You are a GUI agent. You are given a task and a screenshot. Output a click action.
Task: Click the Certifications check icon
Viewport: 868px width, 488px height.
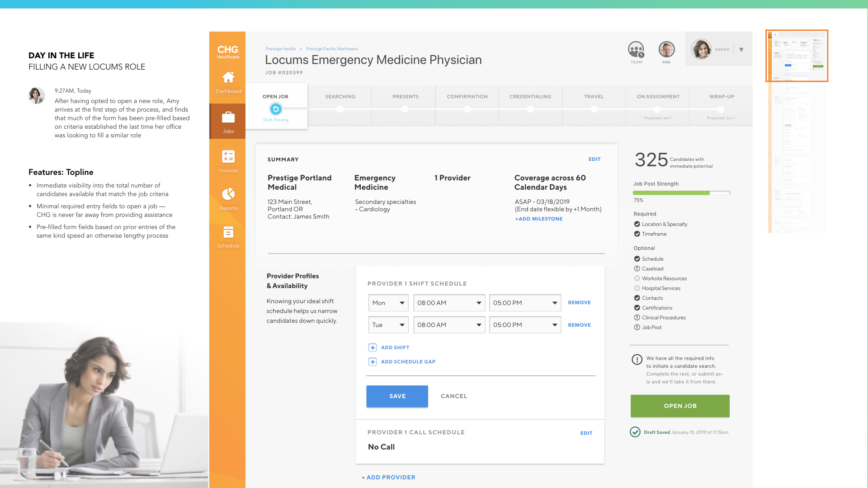tap(637, 308)
